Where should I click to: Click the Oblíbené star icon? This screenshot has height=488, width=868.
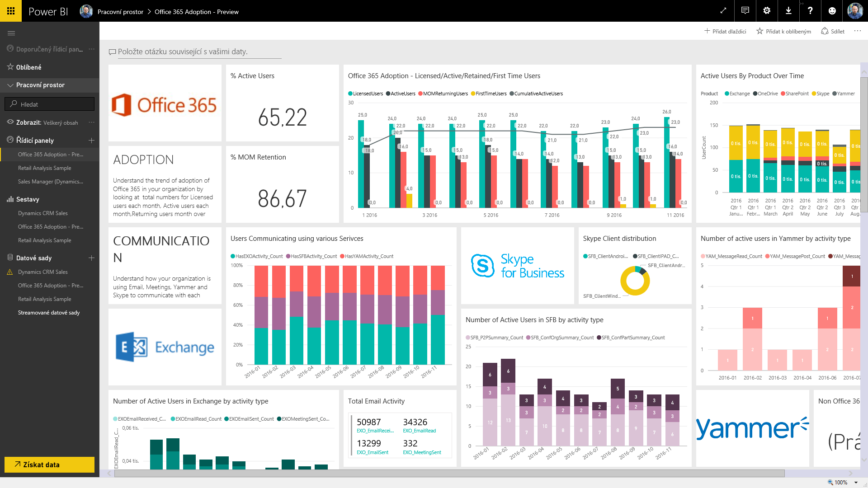[x=10, y=67]
